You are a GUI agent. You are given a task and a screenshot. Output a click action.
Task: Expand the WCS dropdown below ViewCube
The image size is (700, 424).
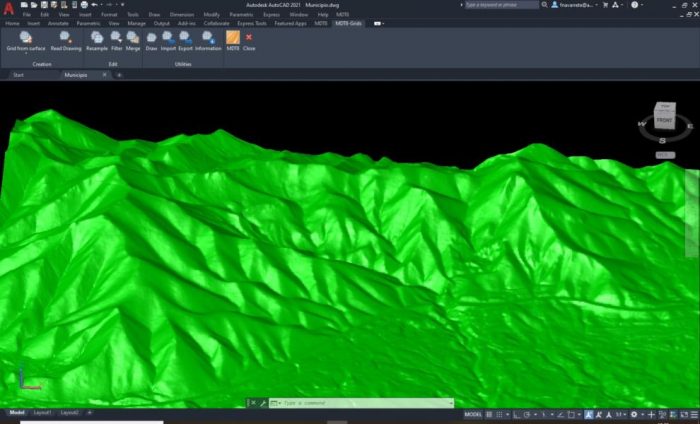point(665,155)
